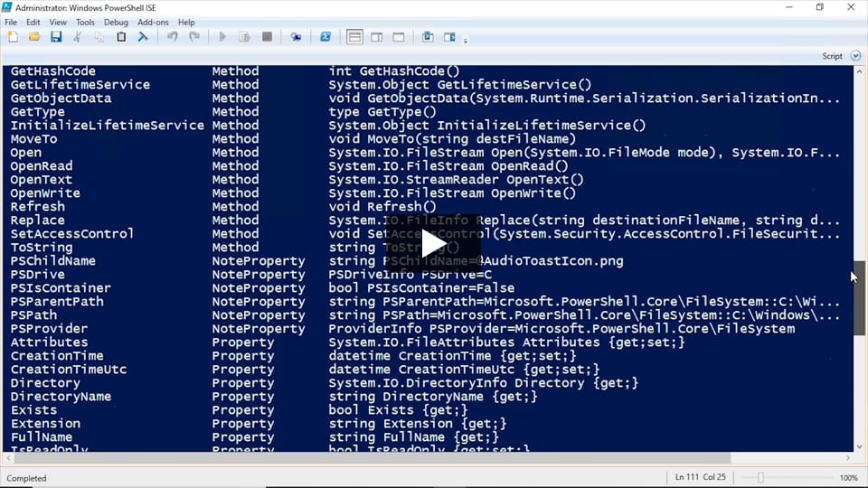Click the Paste clipboard icon
868x488 pixels.
[x=121, y=37]
